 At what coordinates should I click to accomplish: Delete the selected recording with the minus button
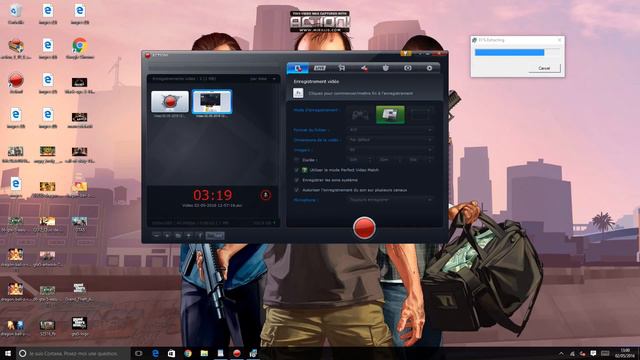point(156,236)
